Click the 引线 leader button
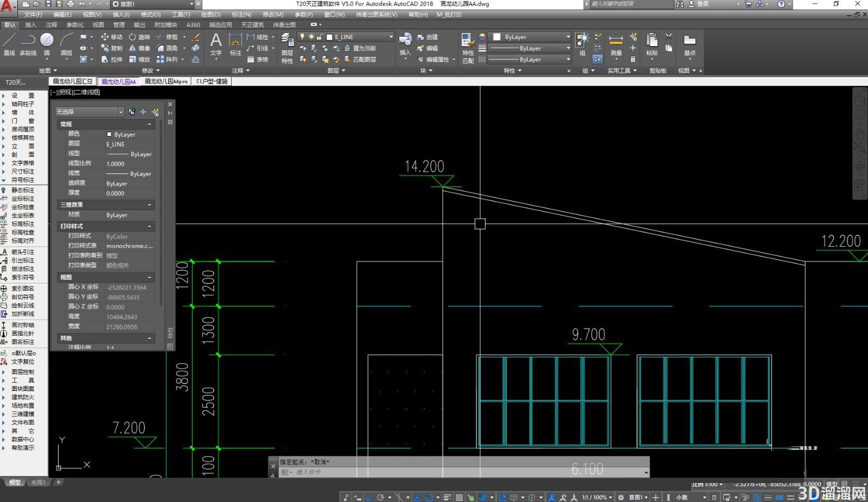Screen dimensions: 868x502 (x=258, y=48)
